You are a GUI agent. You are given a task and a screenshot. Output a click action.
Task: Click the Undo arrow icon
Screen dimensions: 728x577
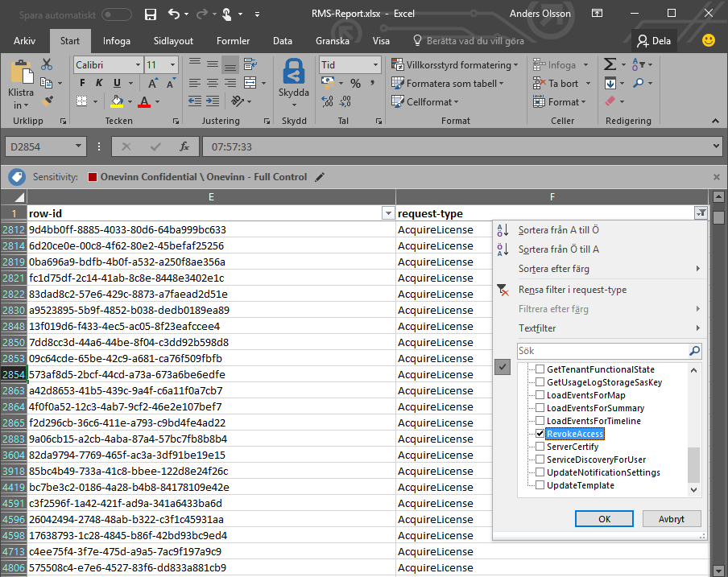tap(175, 14)
